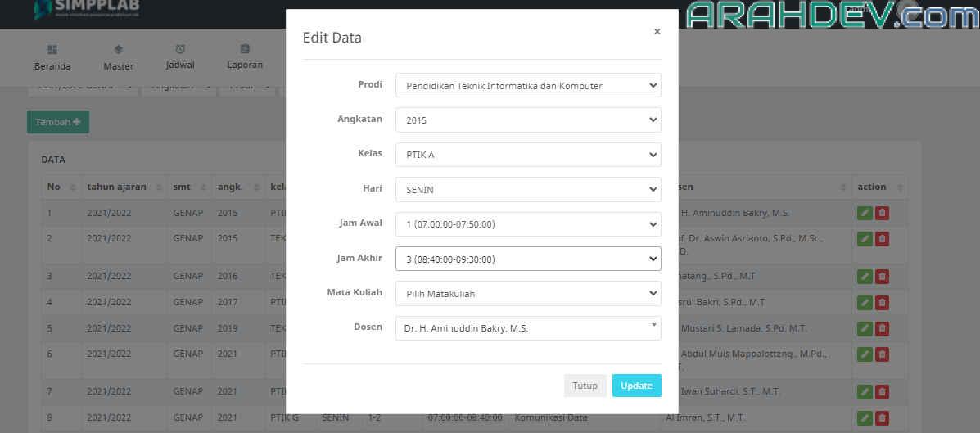Viewport: 980px width, 433px height.
Task: Click the red trash icon in row 5
Action: [882, 328]
